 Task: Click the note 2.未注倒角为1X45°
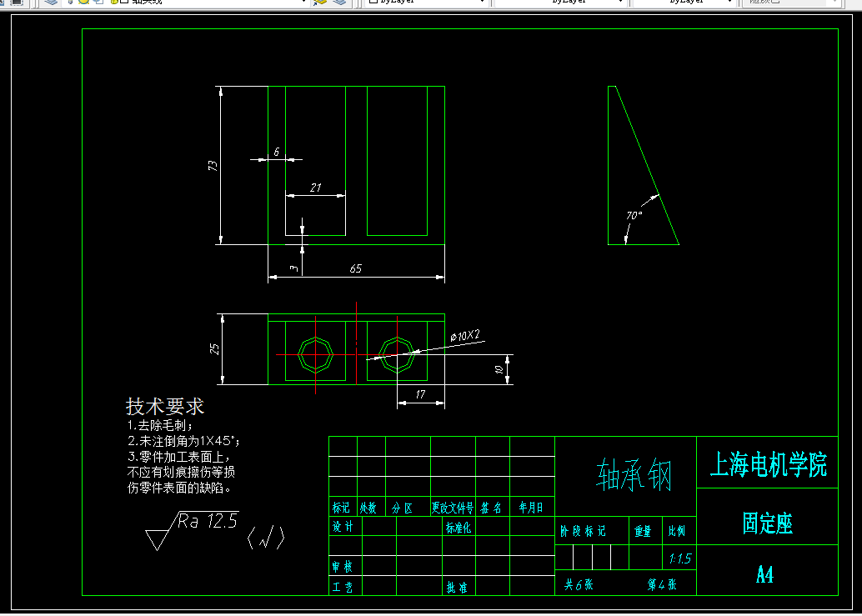tap(183, 441)
